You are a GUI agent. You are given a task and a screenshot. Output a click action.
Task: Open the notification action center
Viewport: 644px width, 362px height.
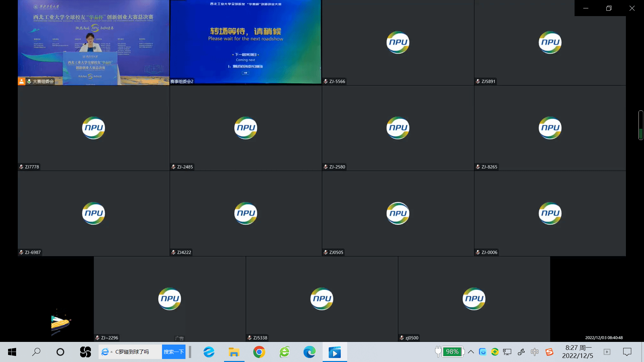(627, 352)
